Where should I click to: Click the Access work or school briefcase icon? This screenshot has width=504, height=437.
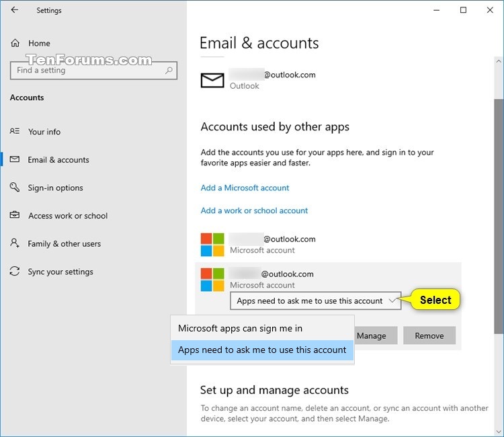[x=15, y=214]
